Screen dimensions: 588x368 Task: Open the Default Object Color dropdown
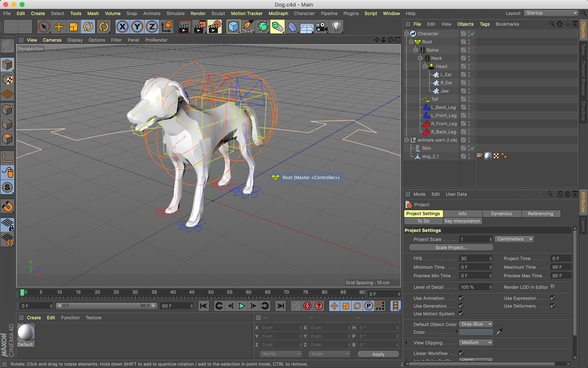tap(476, 324)
